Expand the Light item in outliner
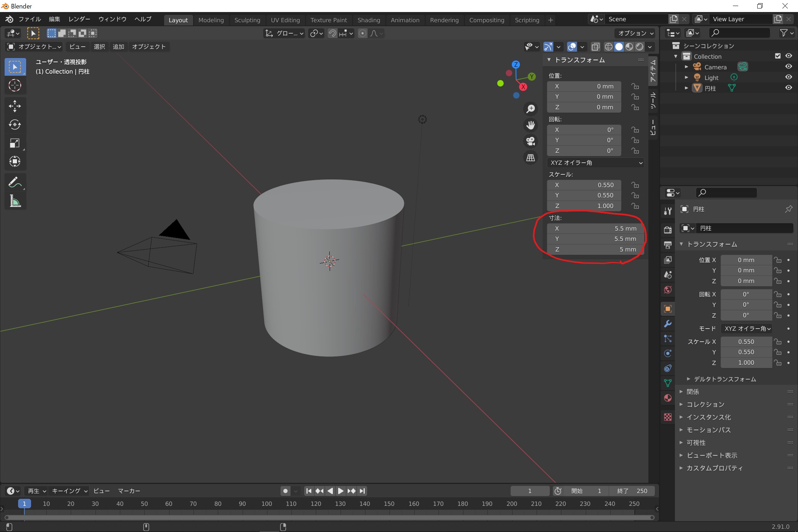 (x=686, y=77)
